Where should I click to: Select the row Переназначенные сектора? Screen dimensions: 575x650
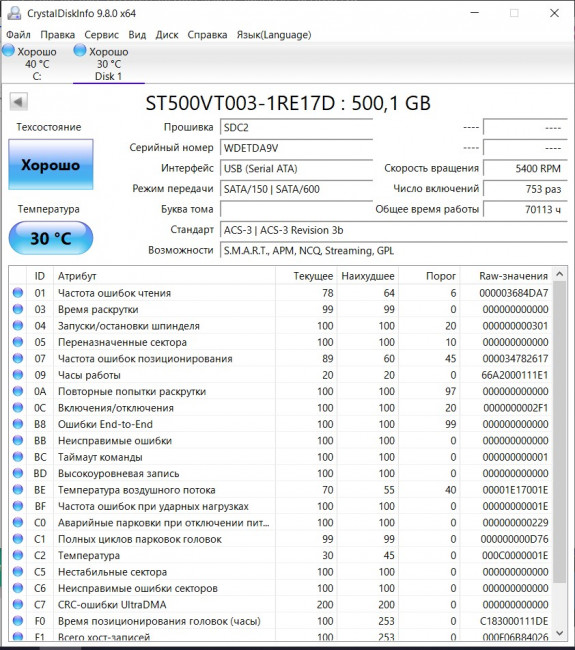[281, 342]
